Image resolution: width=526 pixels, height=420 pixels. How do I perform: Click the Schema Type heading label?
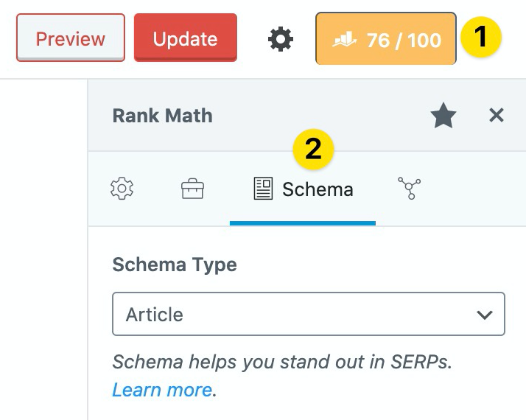coord(175,265)
